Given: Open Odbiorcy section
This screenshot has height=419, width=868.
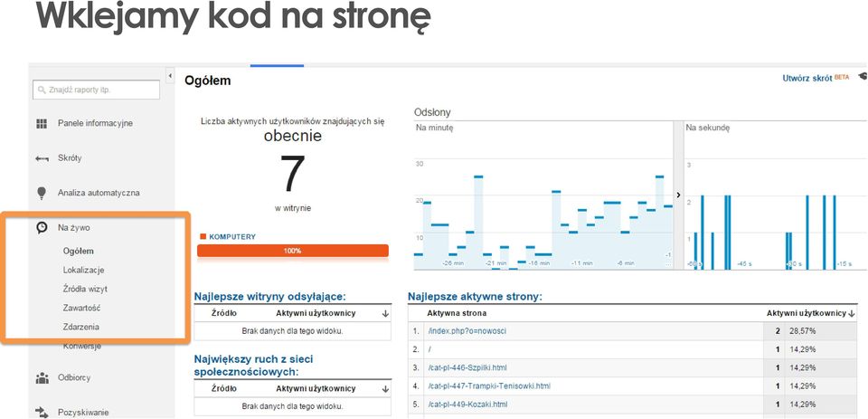Looking at the screenshot, I should 74,377.
